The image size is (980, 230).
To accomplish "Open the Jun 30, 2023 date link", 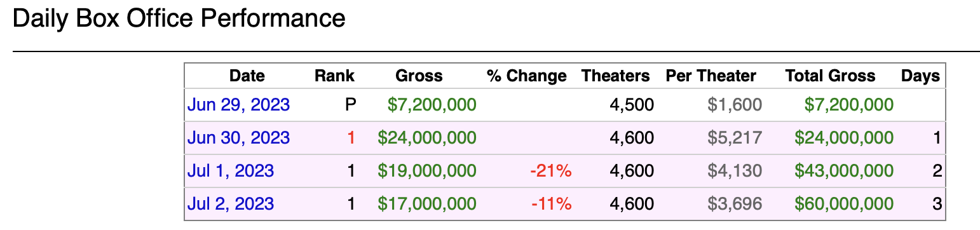I will point(238,137).
